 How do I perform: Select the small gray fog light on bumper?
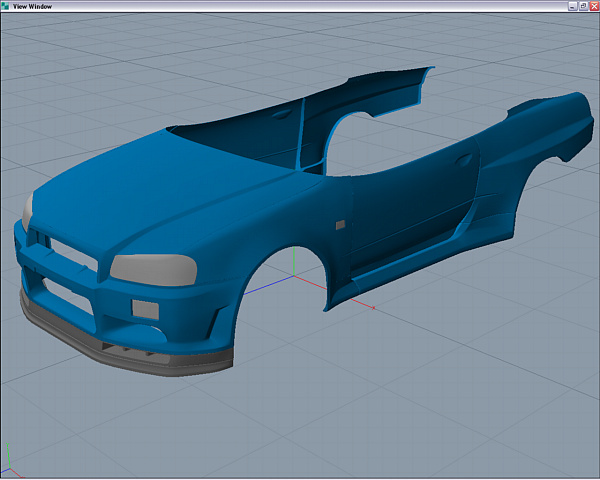[x=146, y=309]
